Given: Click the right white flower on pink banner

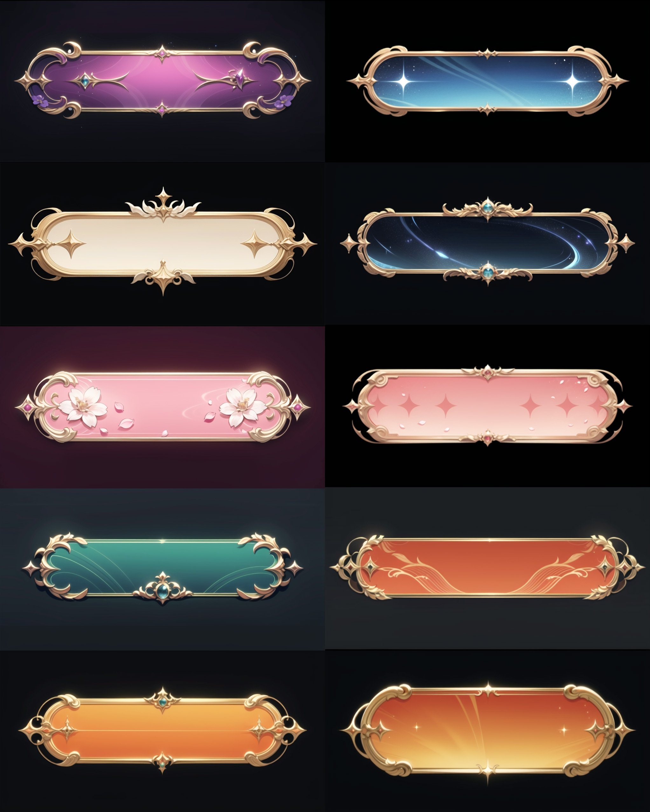Looking at the screenshot, I should 243,407.
